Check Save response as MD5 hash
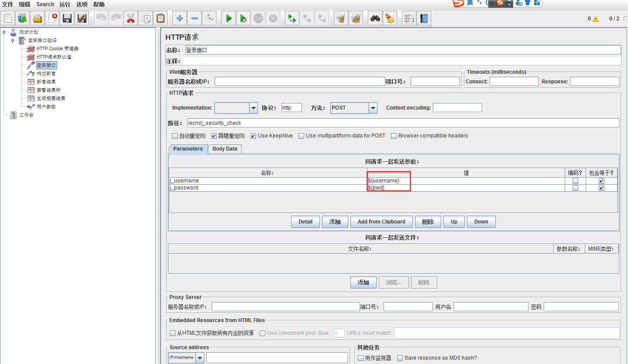This screenshot has height=364, width=628. pyautogui.click(x=400, y=358)
